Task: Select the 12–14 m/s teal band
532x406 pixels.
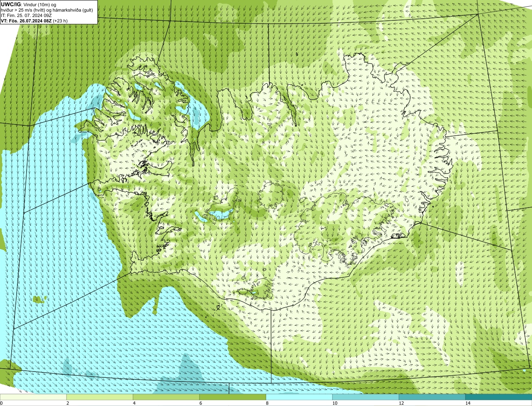Action: coord(432,397)
